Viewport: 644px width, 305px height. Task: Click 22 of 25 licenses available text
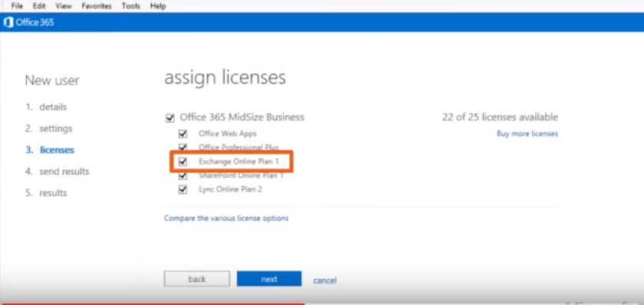(x=500, y=117)
